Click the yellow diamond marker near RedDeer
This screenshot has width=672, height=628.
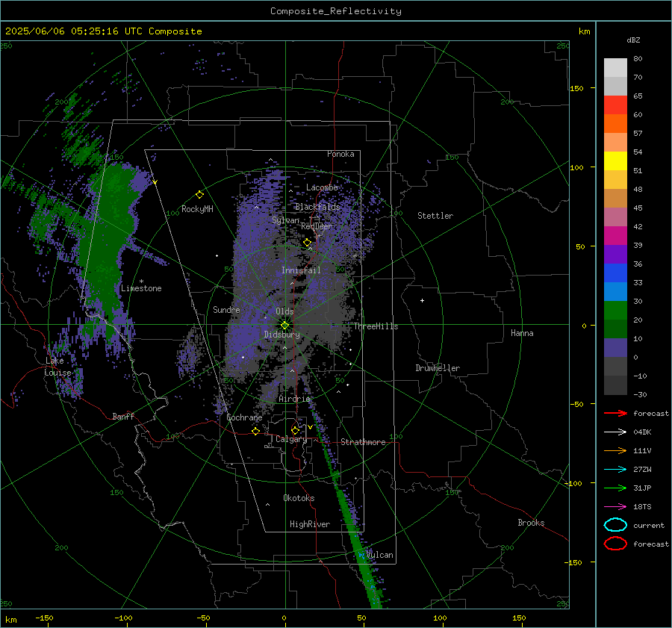pyautogui.click(x=307, y=243)
